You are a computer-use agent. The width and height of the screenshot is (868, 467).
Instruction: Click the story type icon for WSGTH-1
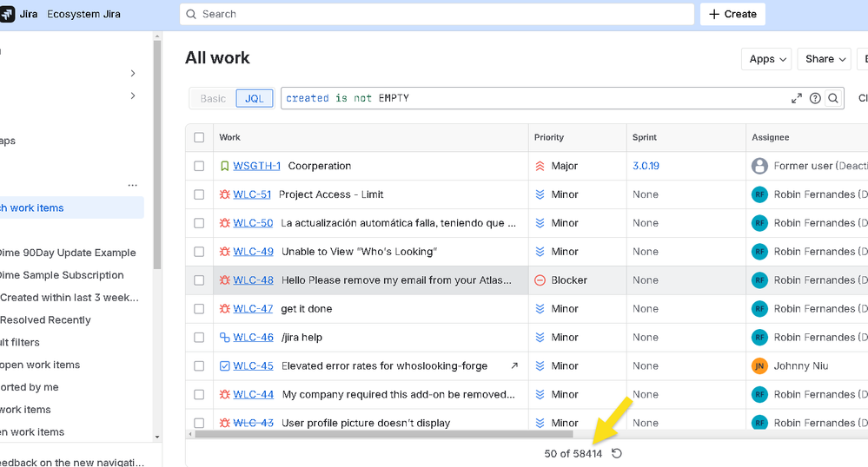pos(225,166)
